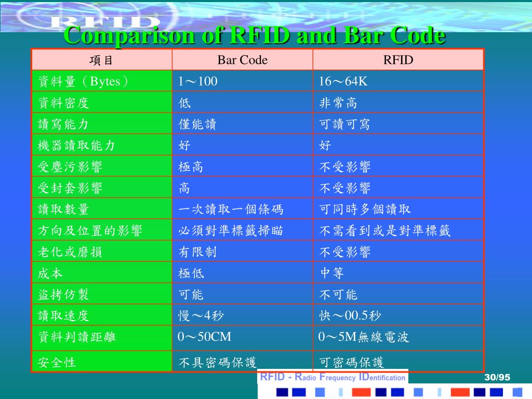The width and height of the screenshot is (532, 399).
Task: Click the cell '有限制'
Action: pos(242,252)
